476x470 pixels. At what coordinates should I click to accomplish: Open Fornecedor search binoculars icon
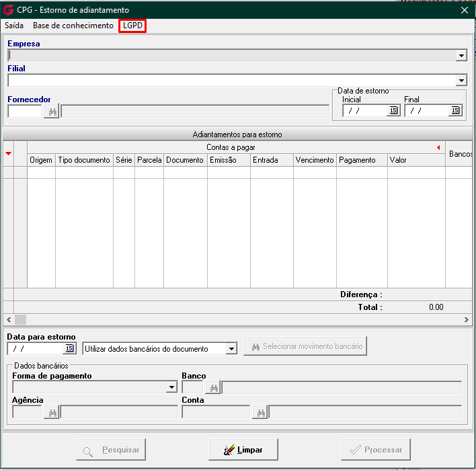(52, 112)
